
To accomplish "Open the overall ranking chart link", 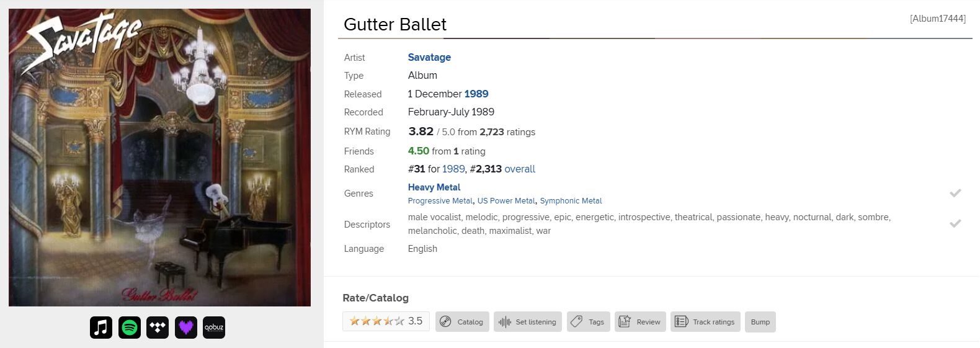I will [520, 169].
